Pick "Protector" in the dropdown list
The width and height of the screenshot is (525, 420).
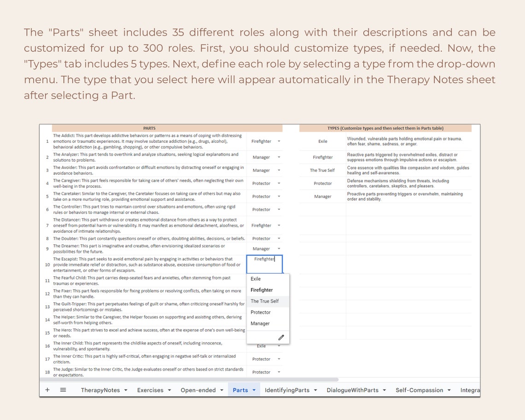pos(261,312)
